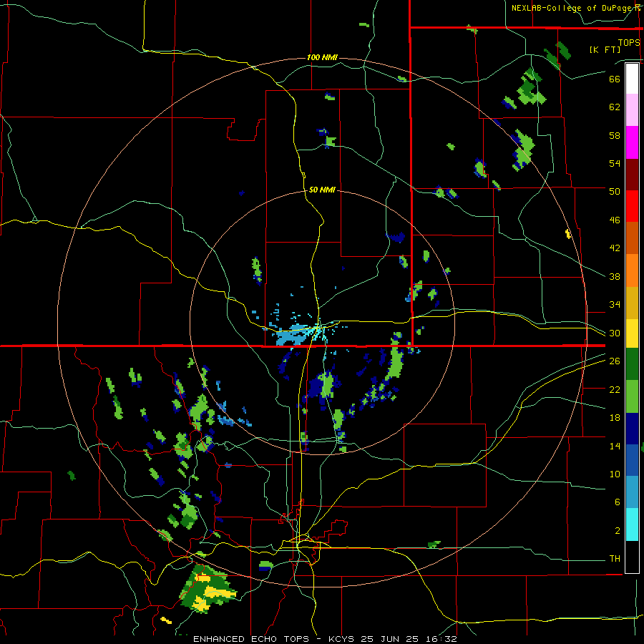
Task: Click the cyan legend swatch
Action: 632,525
